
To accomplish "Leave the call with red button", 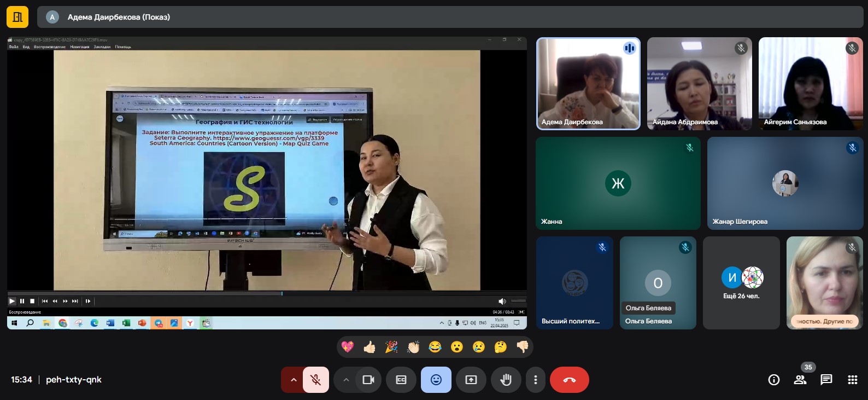I will click(569, 380).
